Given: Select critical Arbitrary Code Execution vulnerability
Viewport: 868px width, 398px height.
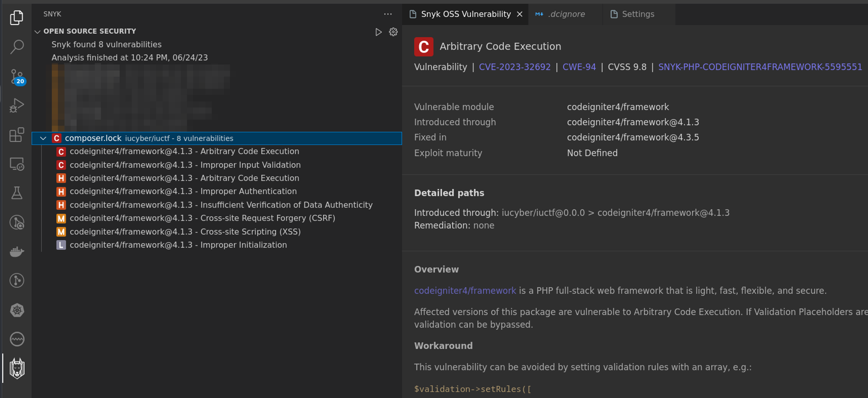Looking at the screenshot, I should (184, 151).
